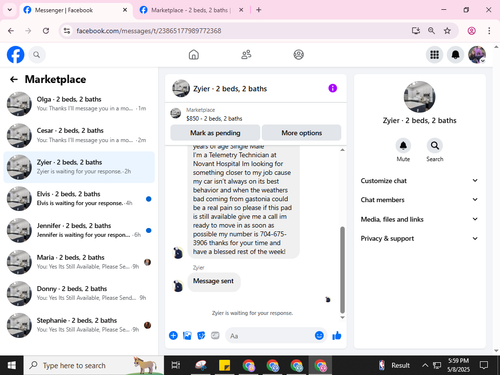Open Sticky Notes on taskbar

click(x=224, y=365)
